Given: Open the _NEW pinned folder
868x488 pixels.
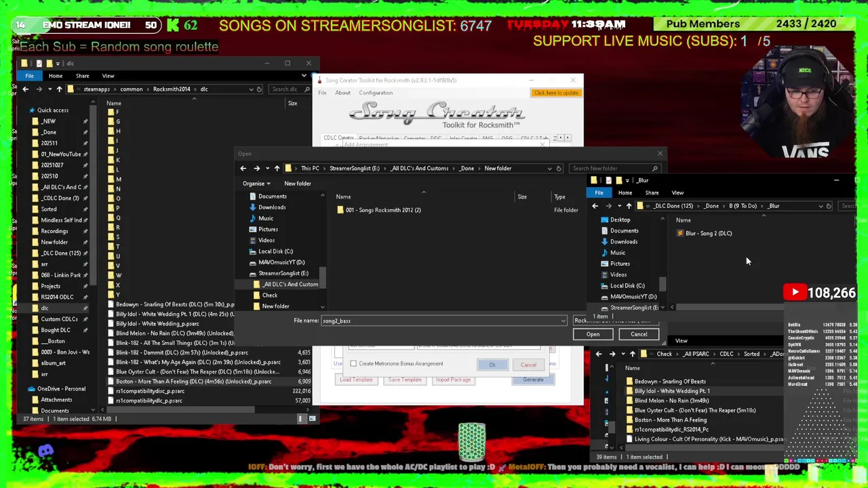Looking at the screenshot, I should [x=48, y=121].
